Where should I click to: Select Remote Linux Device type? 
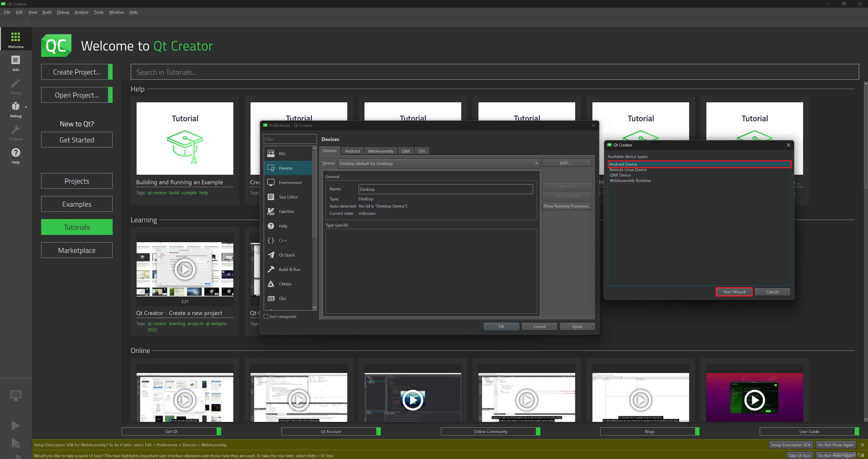click(x=699, y=170)
